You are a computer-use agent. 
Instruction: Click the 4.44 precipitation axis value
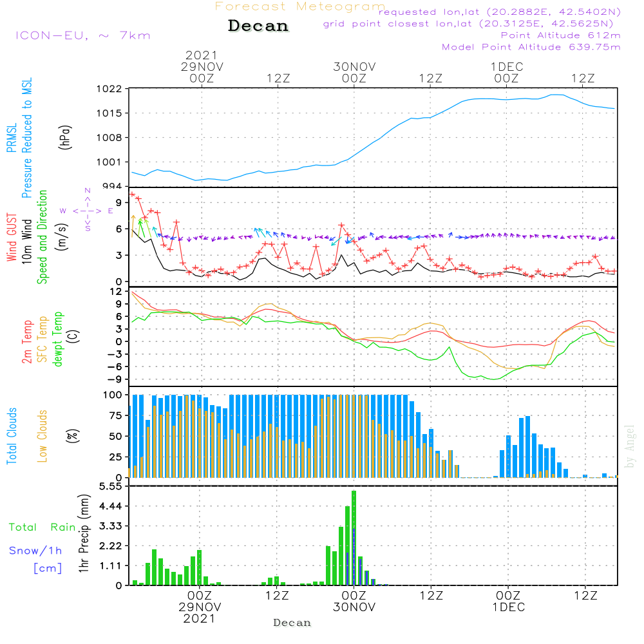[111, 506]
